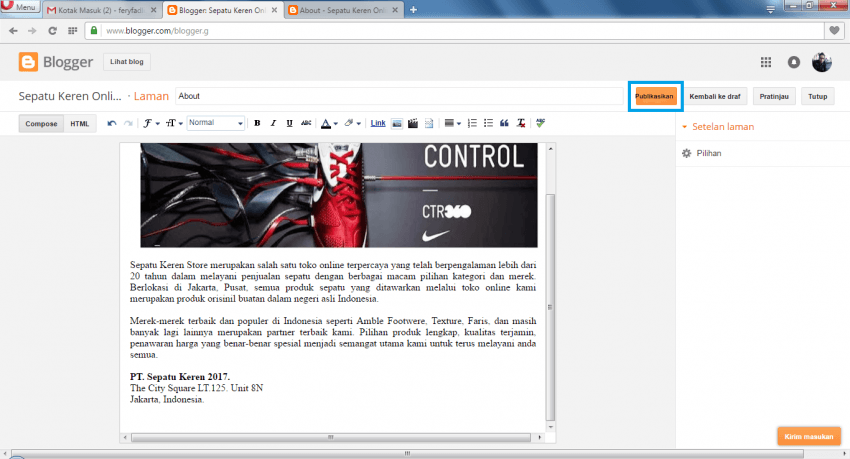The width and height of the screenshot is (850, 459).
Task: Insert a video via clapperboard icon
Action: click(413, 124)
